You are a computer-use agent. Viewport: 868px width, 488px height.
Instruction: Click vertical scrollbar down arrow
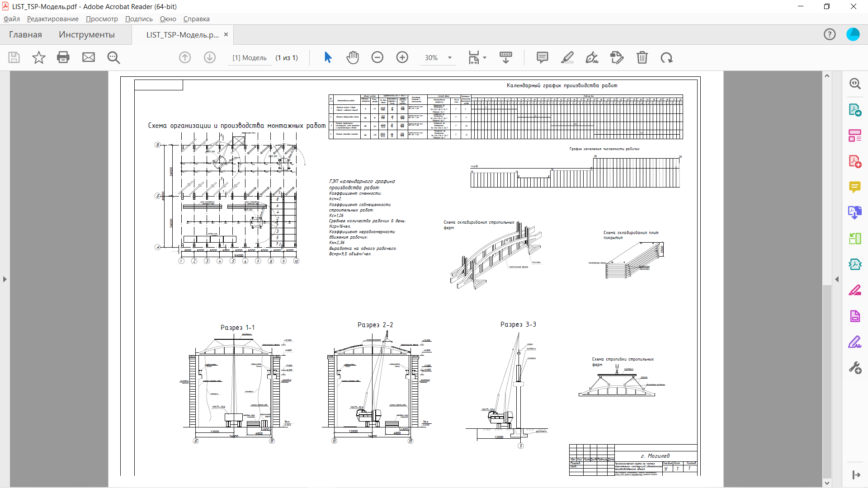click(x=827, y=483)
